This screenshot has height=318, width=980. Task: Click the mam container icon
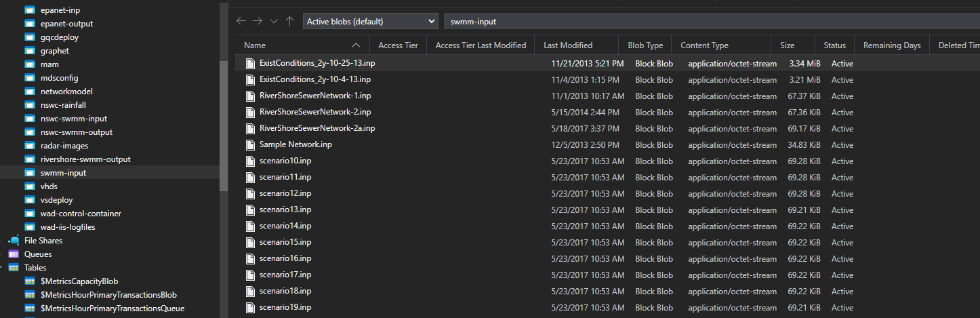29,64
